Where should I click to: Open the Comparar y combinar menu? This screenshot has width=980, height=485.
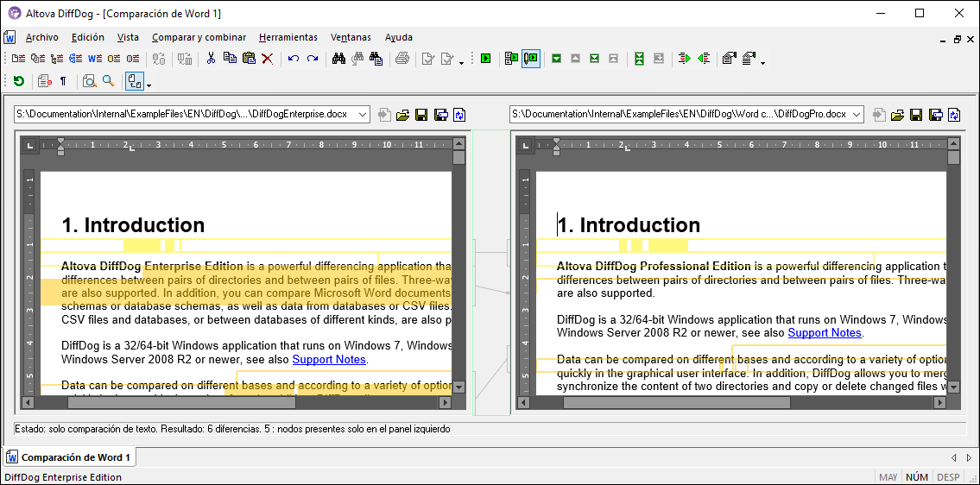click(199, 37)
